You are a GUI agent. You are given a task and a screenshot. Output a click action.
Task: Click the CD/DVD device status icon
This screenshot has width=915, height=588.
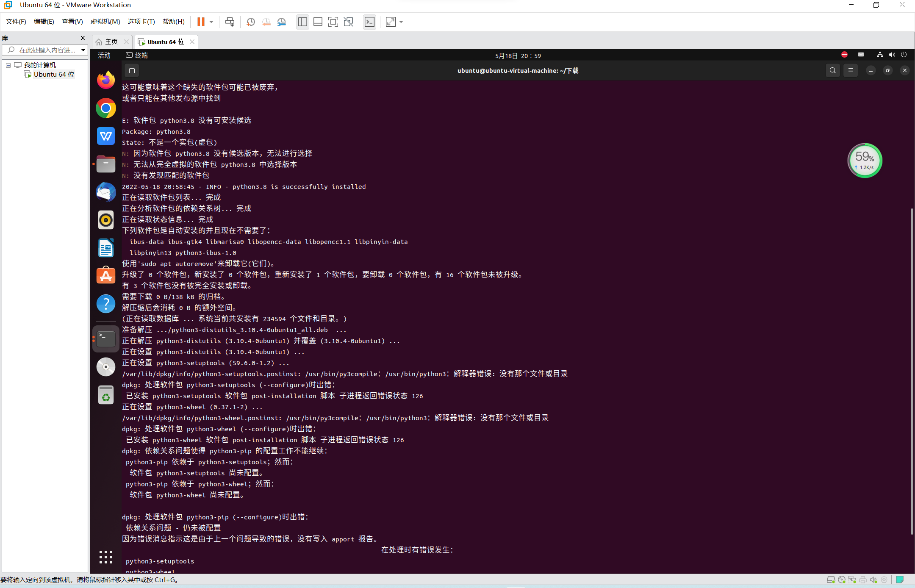842,580
